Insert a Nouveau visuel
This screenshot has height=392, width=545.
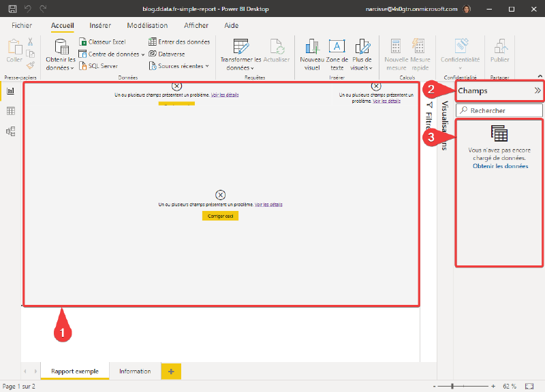point(312,54)
